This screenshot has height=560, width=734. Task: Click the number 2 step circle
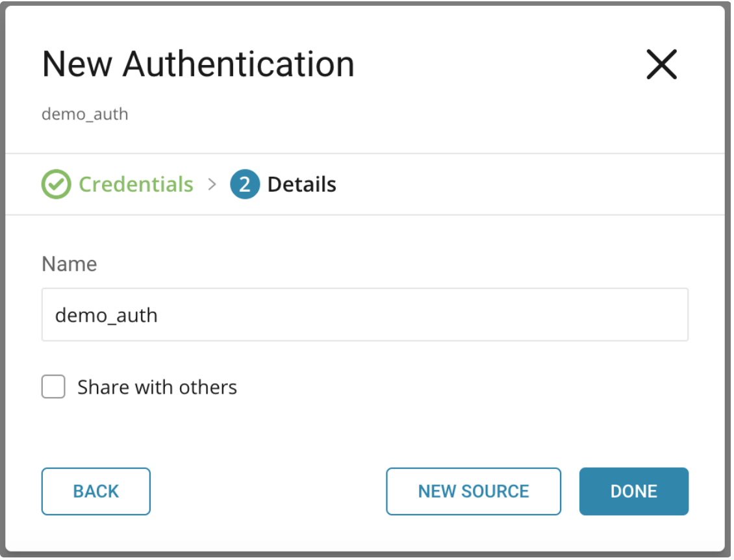point(244,185)
